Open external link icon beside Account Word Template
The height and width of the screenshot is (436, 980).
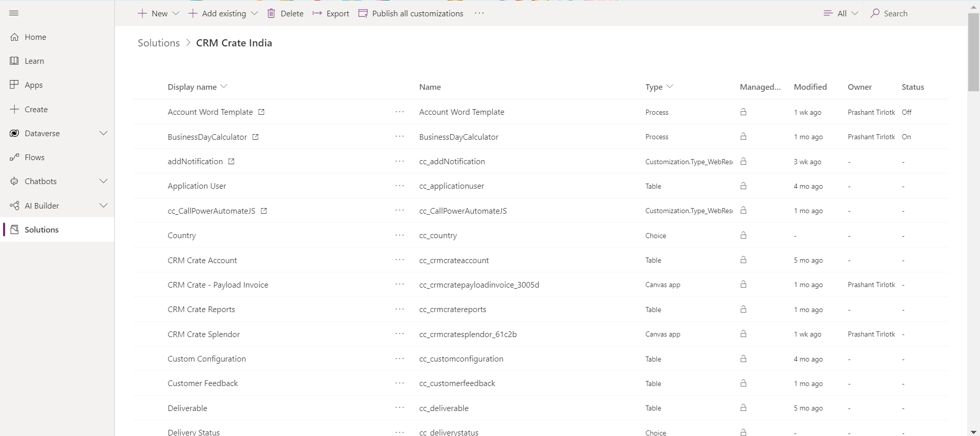pyautogui.click(x=261, y=112)
